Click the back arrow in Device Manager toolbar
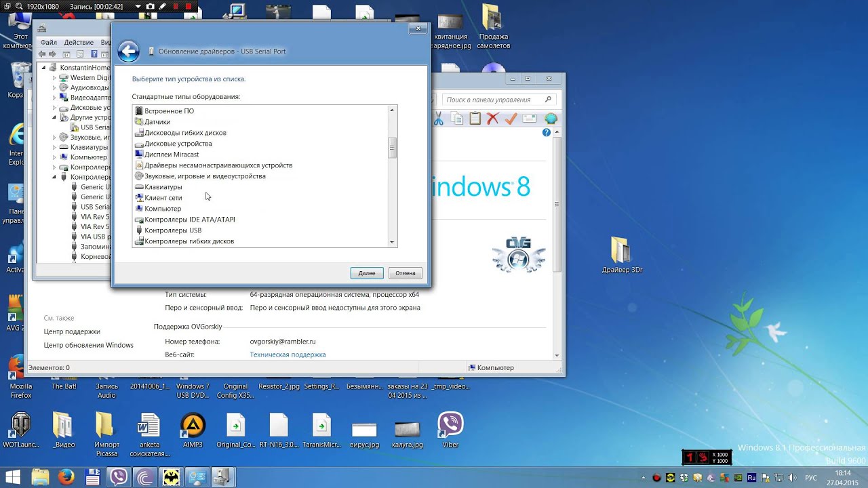Screen dimensions: 868x488 point(42,54)
